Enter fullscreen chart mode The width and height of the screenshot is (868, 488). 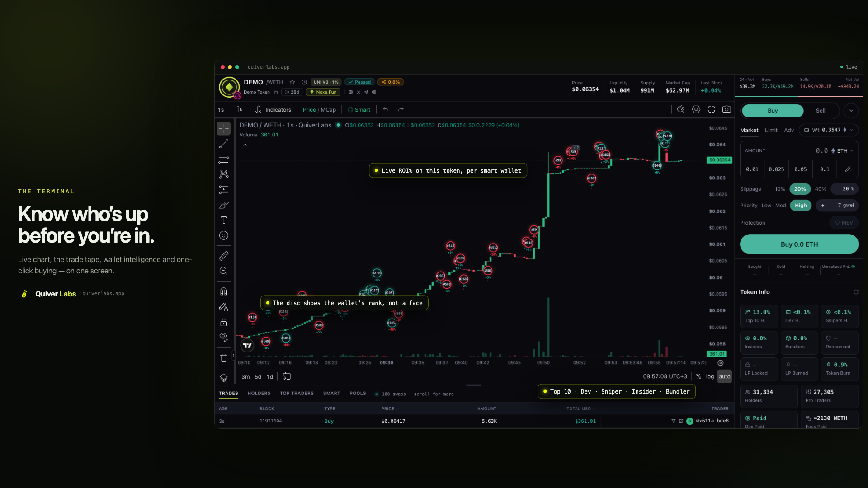(712, 109)
